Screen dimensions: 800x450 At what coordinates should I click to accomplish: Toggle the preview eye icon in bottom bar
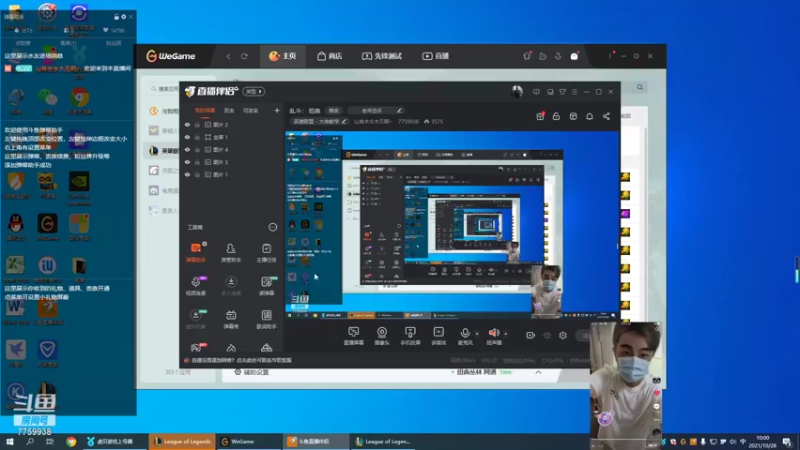coord(547,335)
